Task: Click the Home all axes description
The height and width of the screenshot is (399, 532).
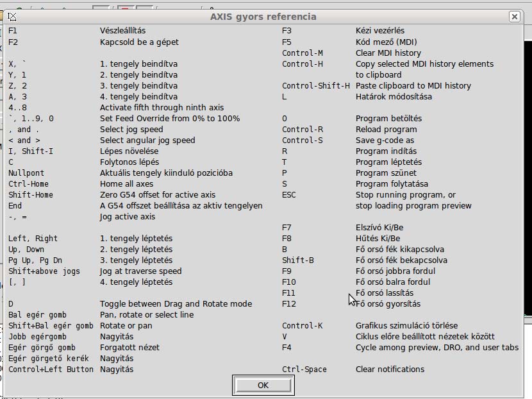Action: [x=126, y=184]
